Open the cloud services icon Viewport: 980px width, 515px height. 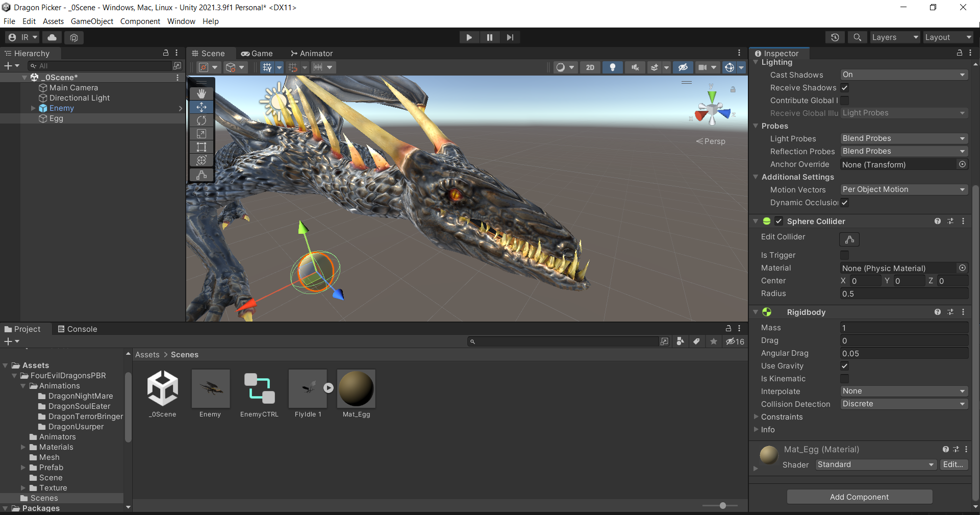click(52, 37)
